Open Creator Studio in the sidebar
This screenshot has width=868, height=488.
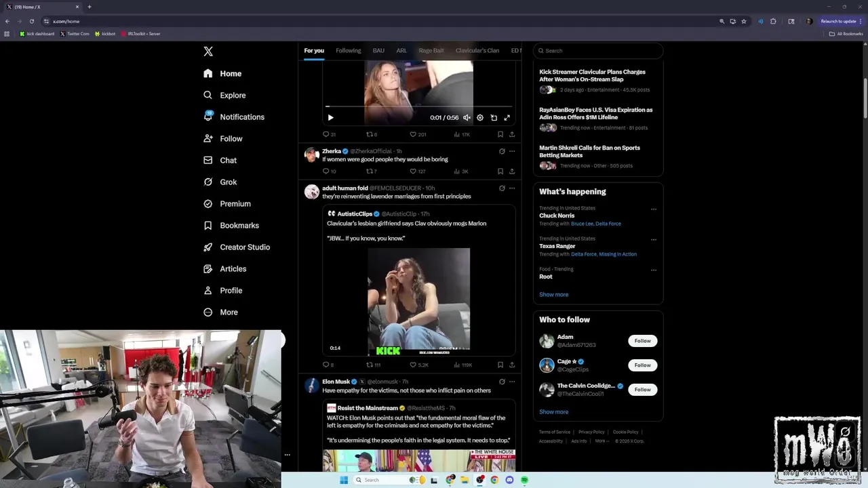pos(237,247)
